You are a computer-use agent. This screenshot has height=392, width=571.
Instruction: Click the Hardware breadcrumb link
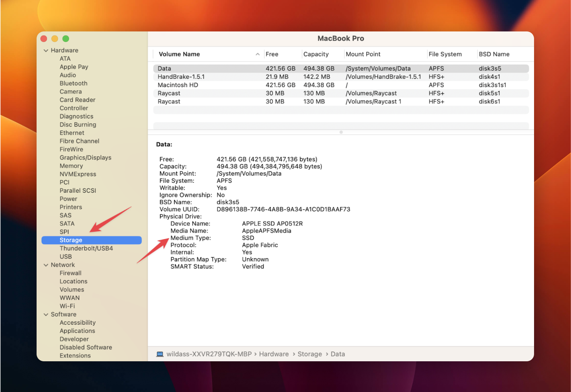point(274,354)
